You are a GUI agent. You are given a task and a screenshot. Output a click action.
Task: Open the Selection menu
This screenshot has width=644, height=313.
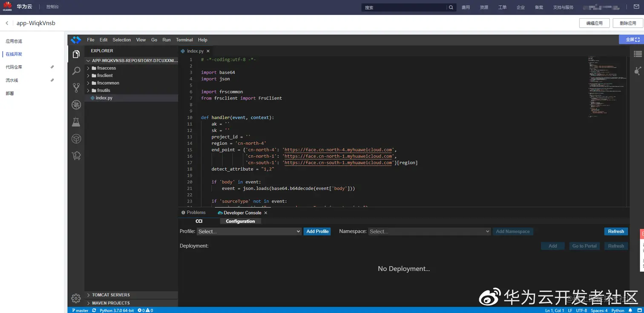point(122,40)
